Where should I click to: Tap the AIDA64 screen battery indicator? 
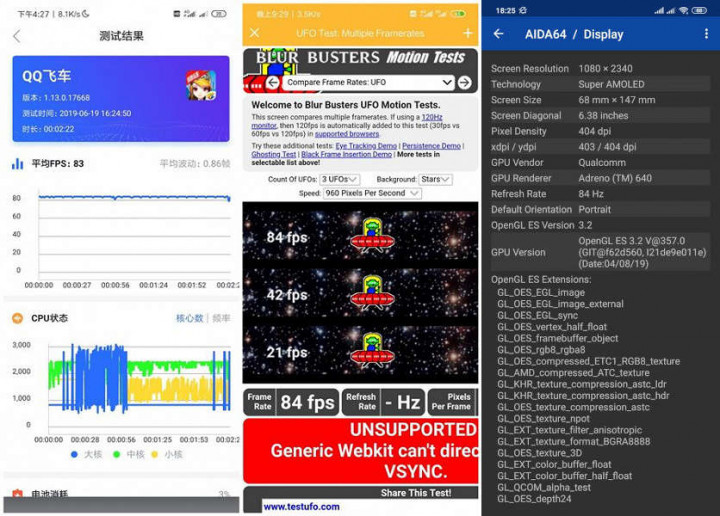pos(699,10)
